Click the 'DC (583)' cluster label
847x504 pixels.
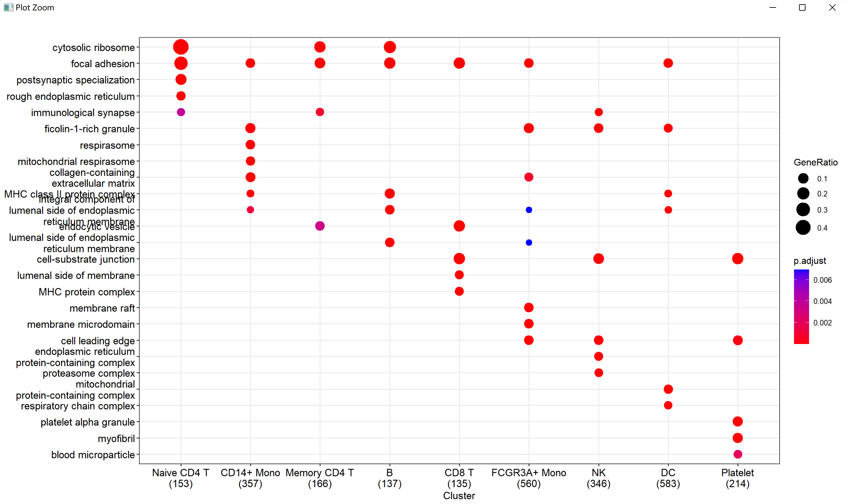(668, 478)
